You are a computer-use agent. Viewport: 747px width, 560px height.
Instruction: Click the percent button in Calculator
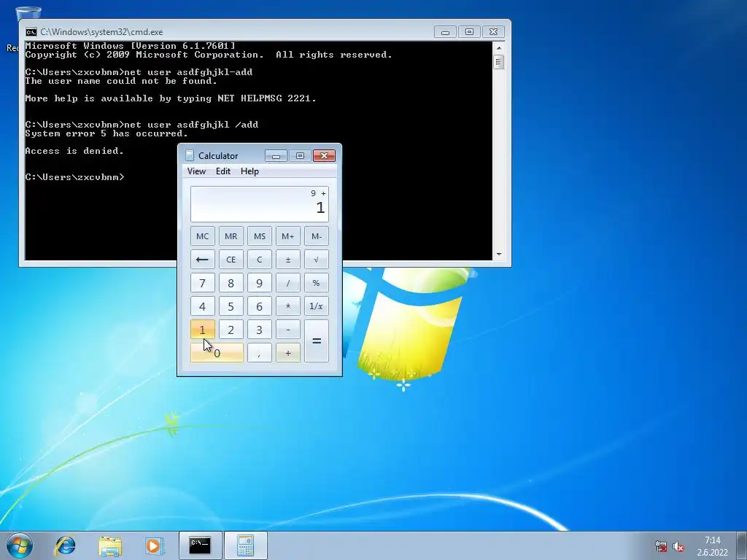317,283
